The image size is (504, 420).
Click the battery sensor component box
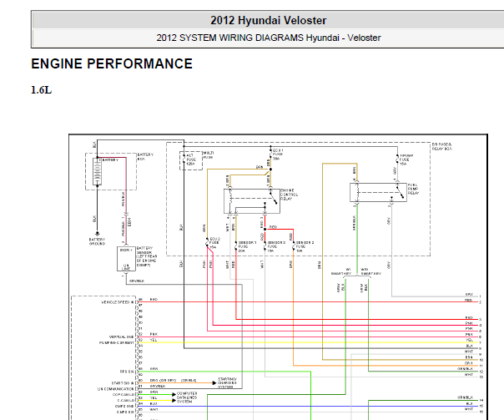(x=126, y=259)
